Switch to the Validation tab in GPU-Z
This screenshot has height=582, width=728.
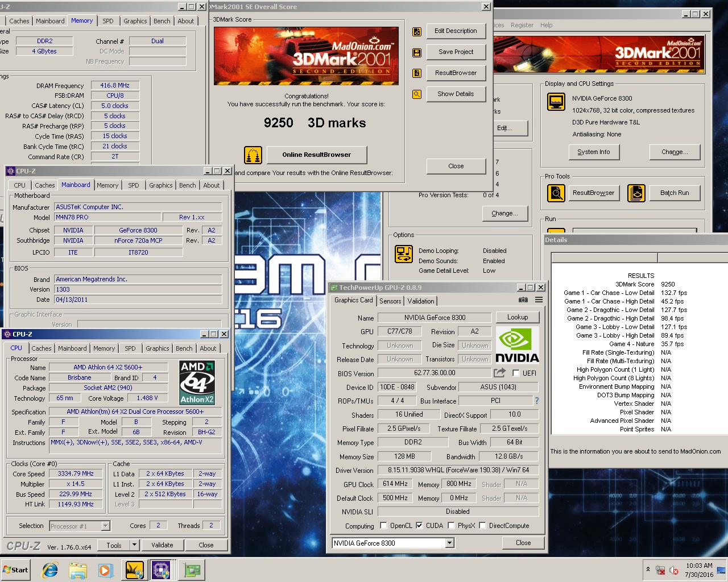tap(421, 301)
